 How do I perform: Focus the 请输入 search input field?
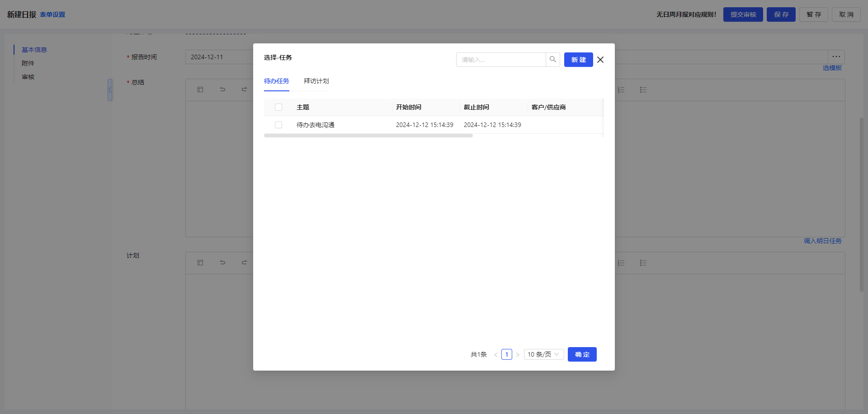click(500, 60)
